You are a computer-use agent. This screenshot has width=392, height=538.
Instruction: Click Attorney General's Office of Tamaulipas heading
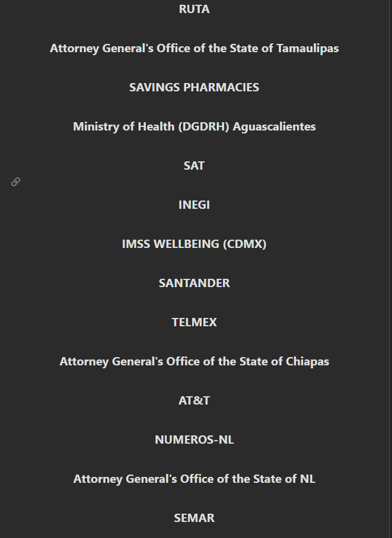click(x=194, y=49)
